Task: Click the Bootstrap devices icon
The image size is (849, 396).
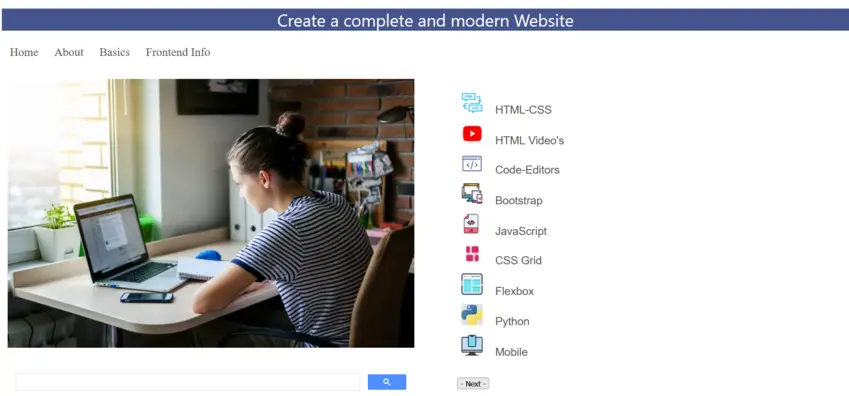Action: coord(472,193)
